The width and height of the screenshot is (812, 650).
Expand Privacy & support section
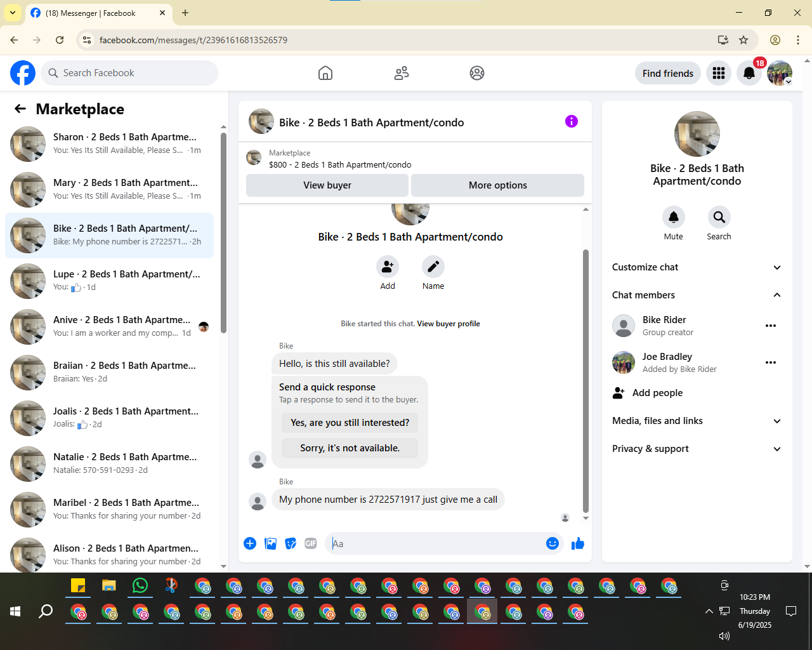click(x=697, y=449)
